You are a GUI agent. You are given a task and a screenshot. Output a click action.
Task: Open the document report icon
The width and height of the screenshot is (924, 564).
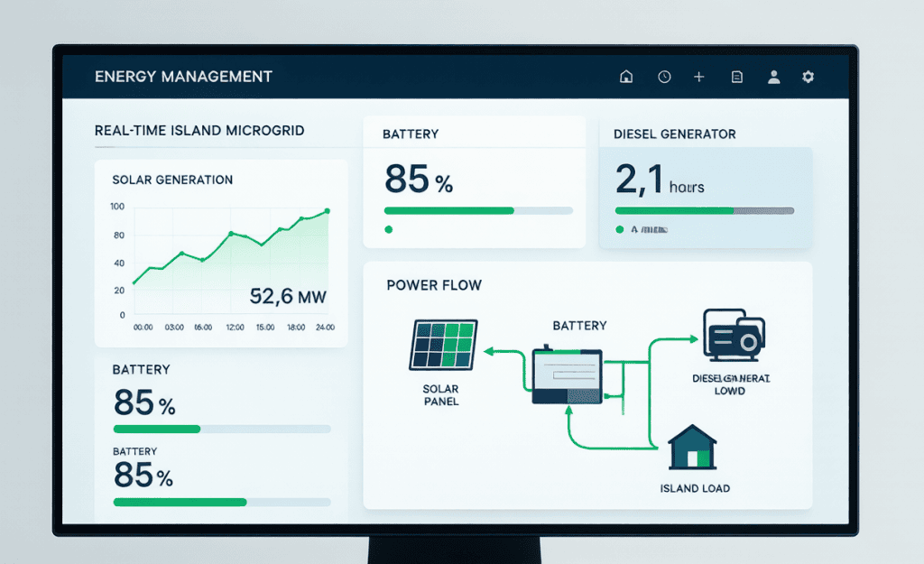pos(736,77)
